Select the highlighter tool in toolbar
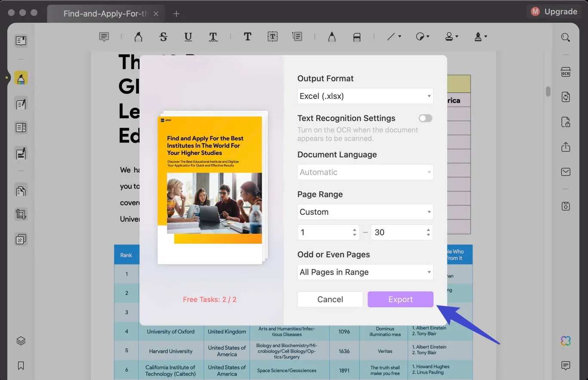This screenshot has height=380, width=588. point(138,37)
